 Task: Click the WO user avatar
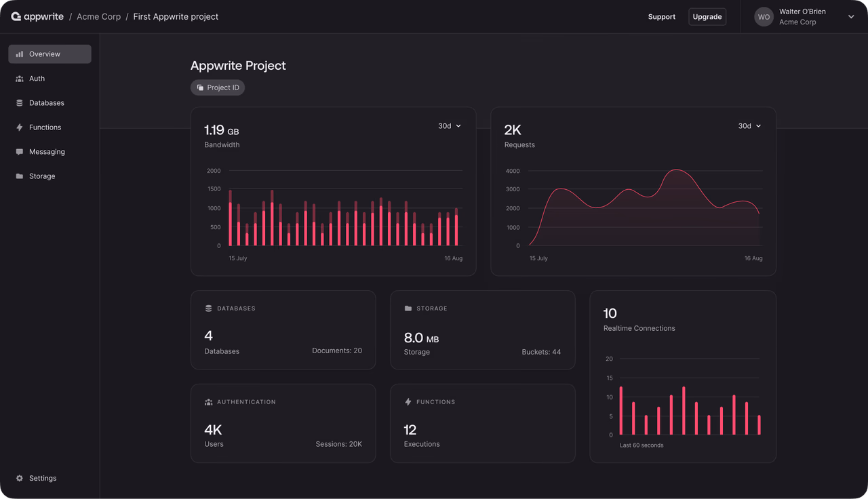point(764,17)
